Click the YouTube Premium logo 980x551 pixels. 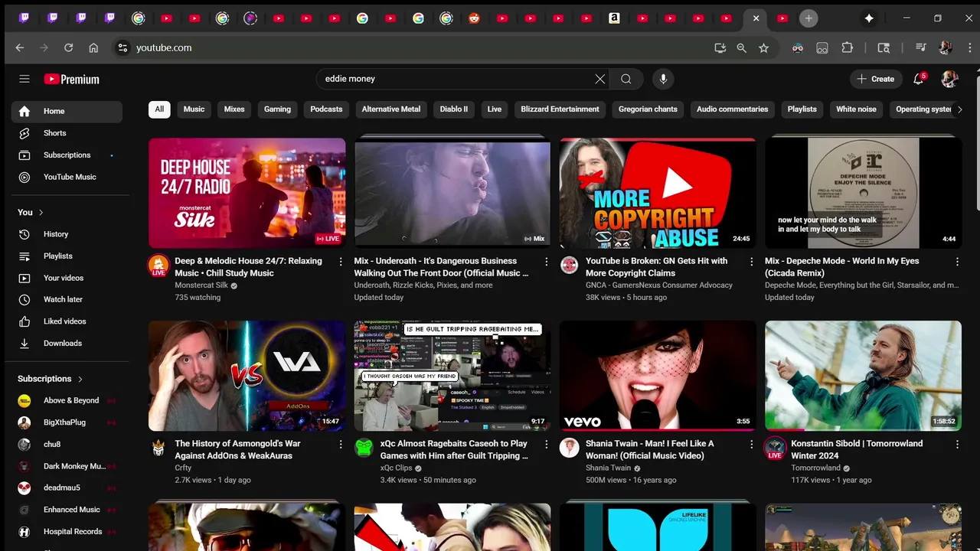[71, 79]
